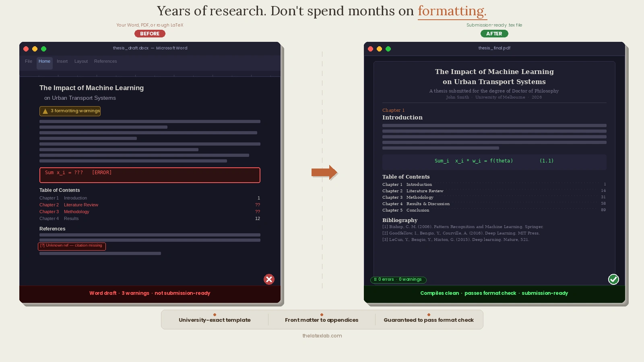Image resolution: width=644 pixels, height=362 pixels.
Task: Toggle the dot above Guaranteed to pass format check
Action: coord(429,315)
